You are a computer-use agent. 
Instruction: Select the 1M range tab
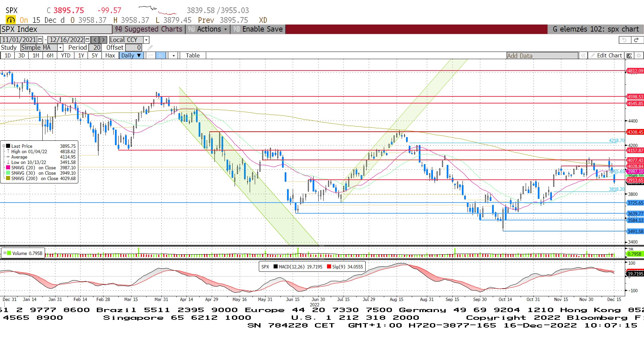click(x=36, y=55)
